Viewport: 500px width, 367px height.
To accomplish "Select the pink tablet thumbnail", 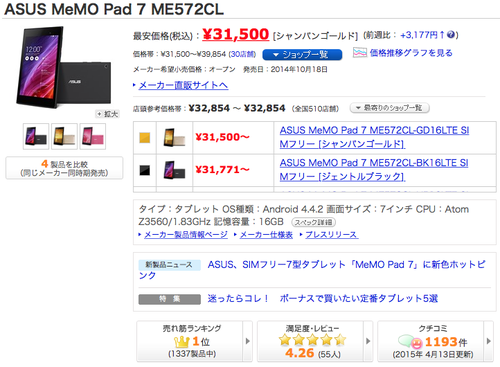I will [93, 136].
